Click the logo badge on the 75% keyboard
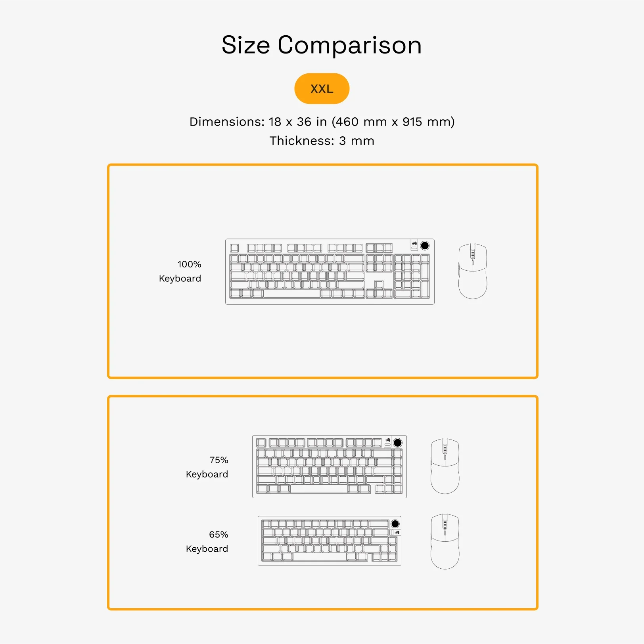 (x=387, y=440)
